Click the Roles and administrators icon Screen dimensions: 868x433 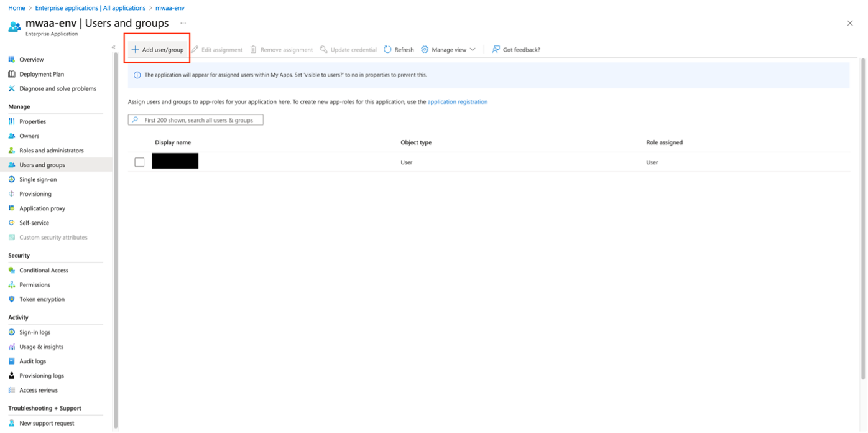click(x=11, y=151)
